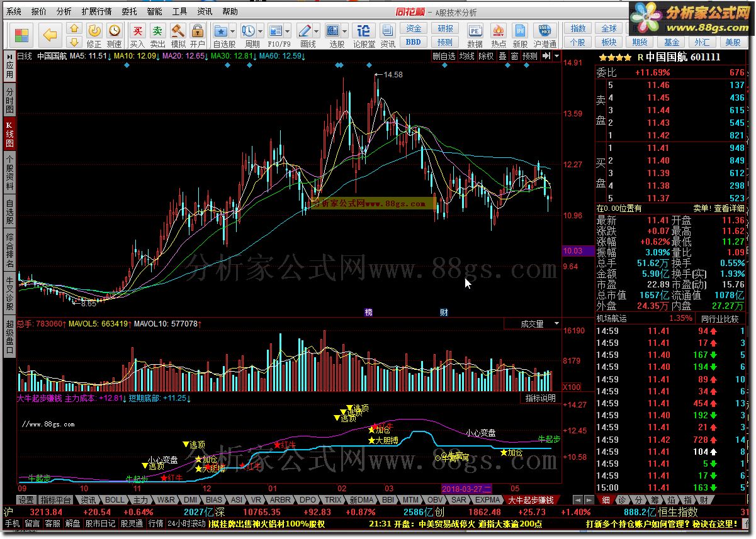Open the 报价 menu

tap(38, 11)
